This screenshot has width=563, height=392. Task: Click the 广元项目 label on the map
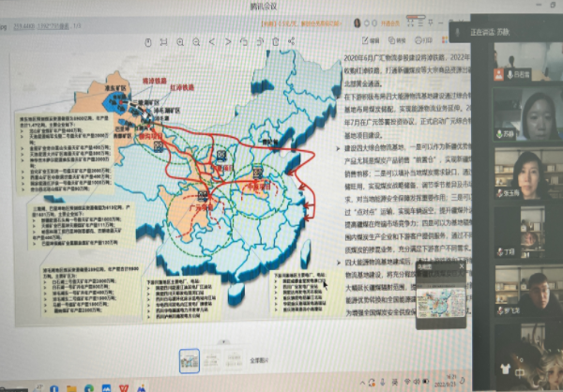pyautogui.click(x=201, y=207)
